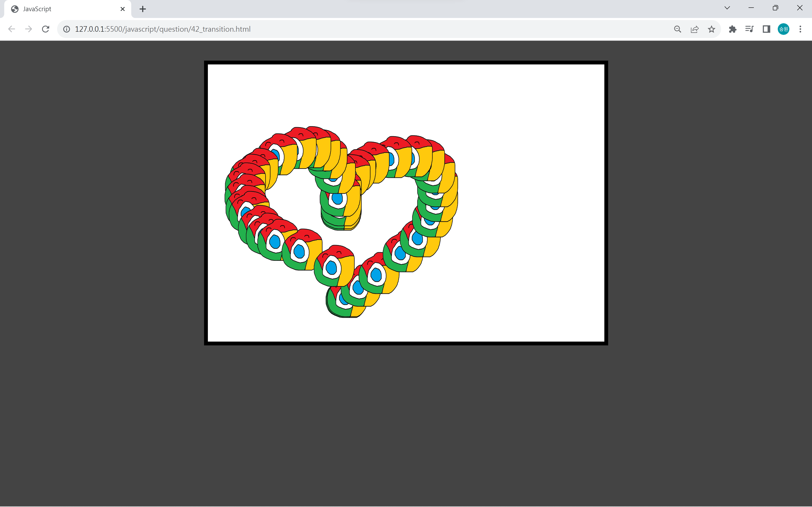Open the zoom magnifier icon
This screenshot has height=507, width=812.
[x=678, y=29]
